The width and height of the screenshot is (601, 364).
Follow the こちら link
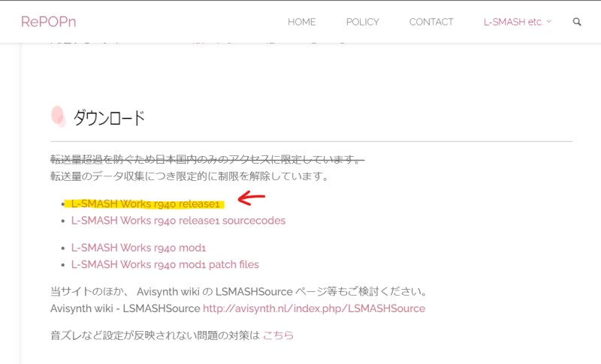278,335
